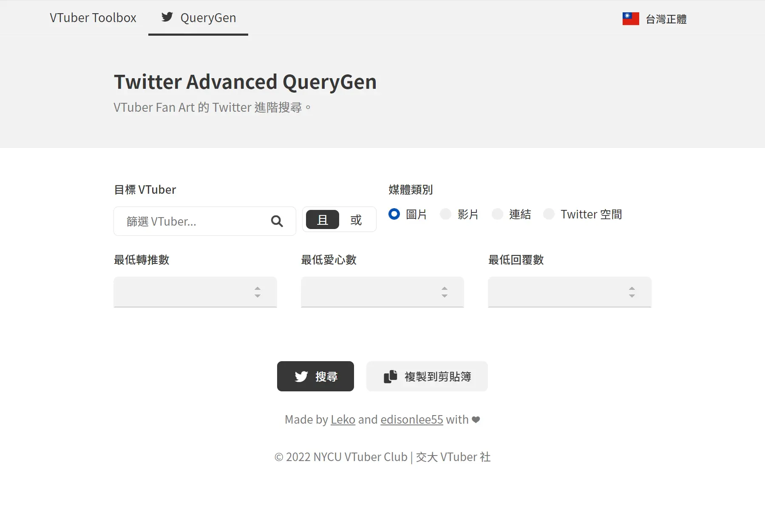The width and height of the screenshot is (765, 532).
Task: Click the Twitter bird on the 搜尋 button
Action: point(301,376)
